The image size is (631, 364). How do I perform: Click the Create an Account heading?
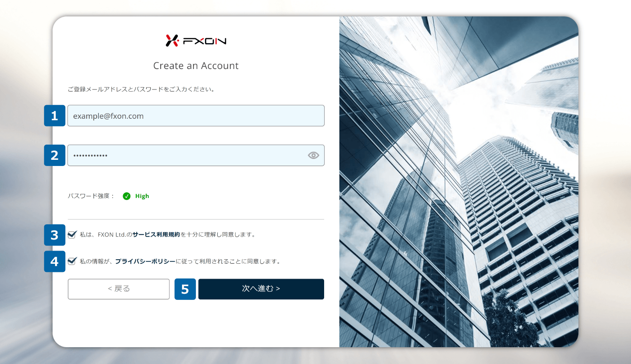196,66
